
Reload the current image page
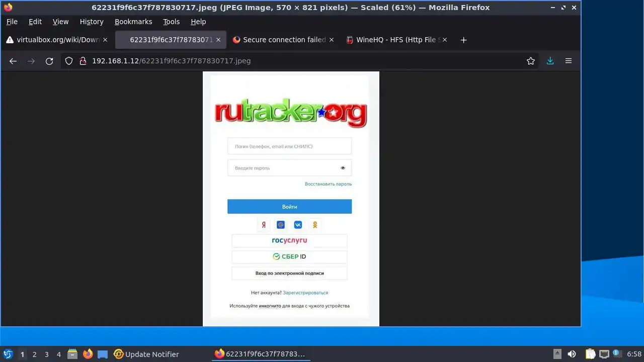(x=49, y=61)
